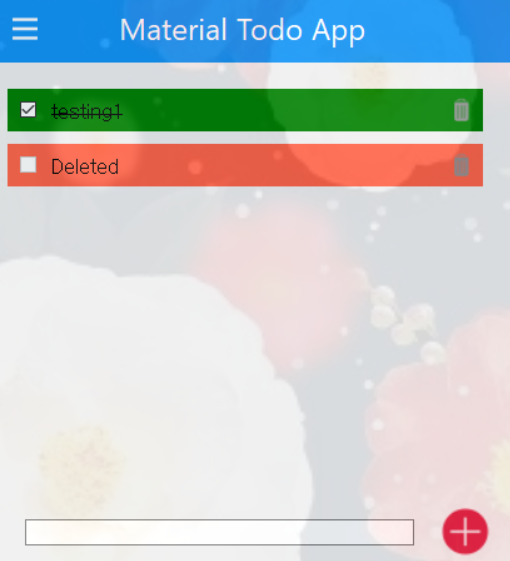Select the Deleted todo label text

point(85,167)
